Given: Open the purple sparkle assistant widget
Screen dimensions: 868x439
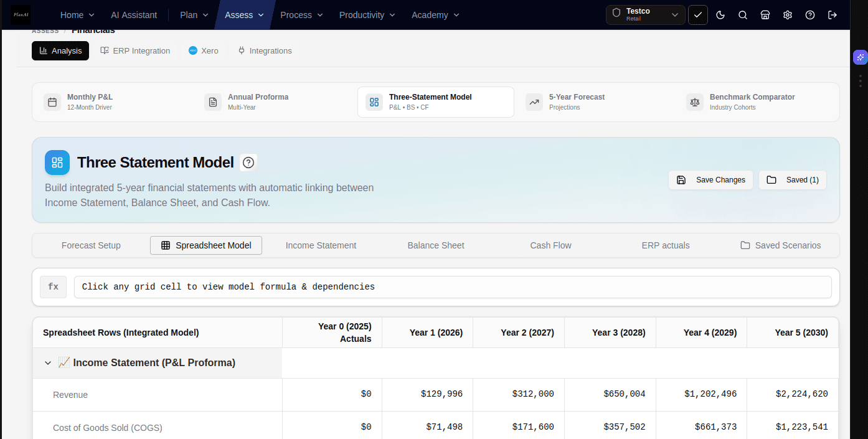Looking at the screenshot, I should point(861,57).
